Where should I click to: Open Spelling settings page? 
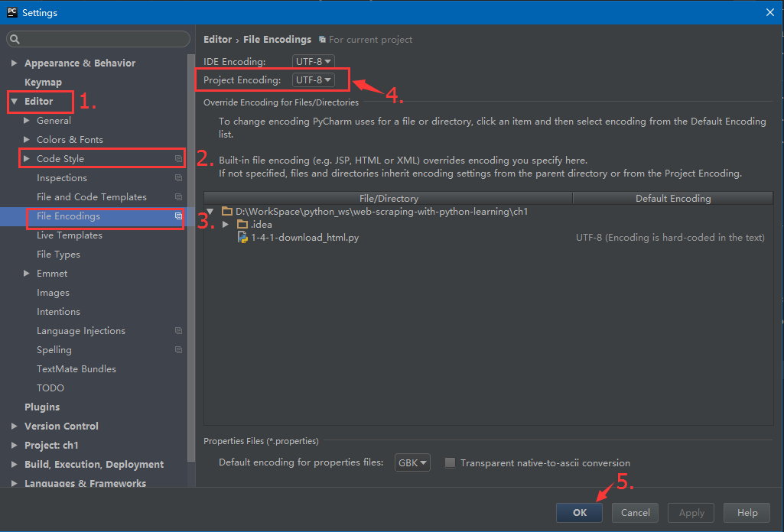click(54, 349)
